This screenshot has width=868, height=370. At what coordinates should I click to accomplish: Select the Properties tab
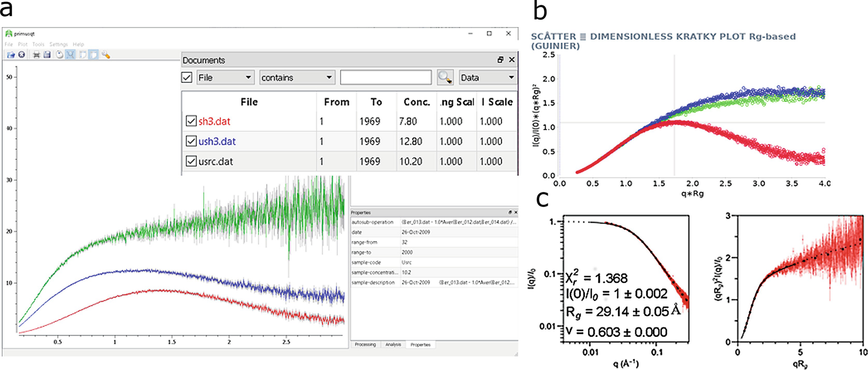pos(420,345)
